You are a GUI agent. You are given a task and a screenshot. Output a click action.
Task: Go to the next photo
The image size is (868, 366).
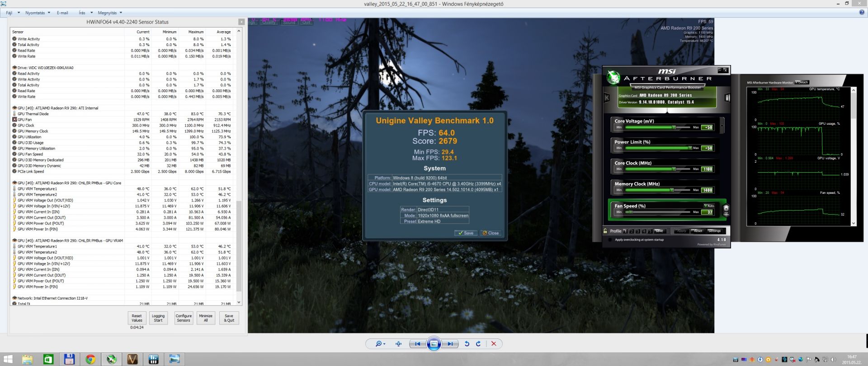point(450,344)
